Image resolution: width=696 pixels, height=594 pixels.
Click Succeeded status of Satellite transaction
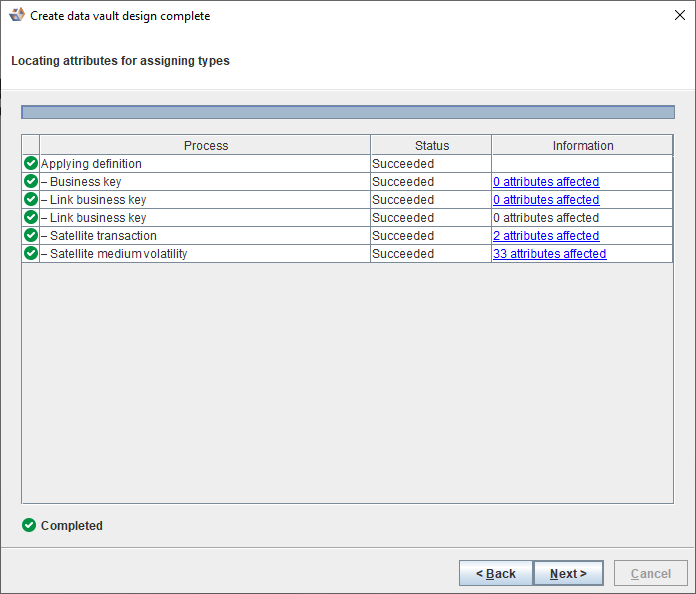403,236
